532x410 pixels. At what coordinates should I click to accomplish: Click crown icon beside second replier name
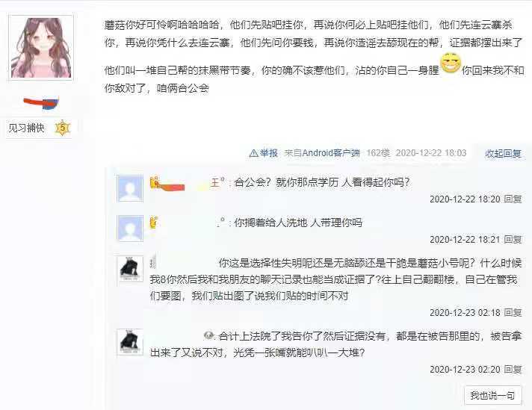click(x=154, y=222)
